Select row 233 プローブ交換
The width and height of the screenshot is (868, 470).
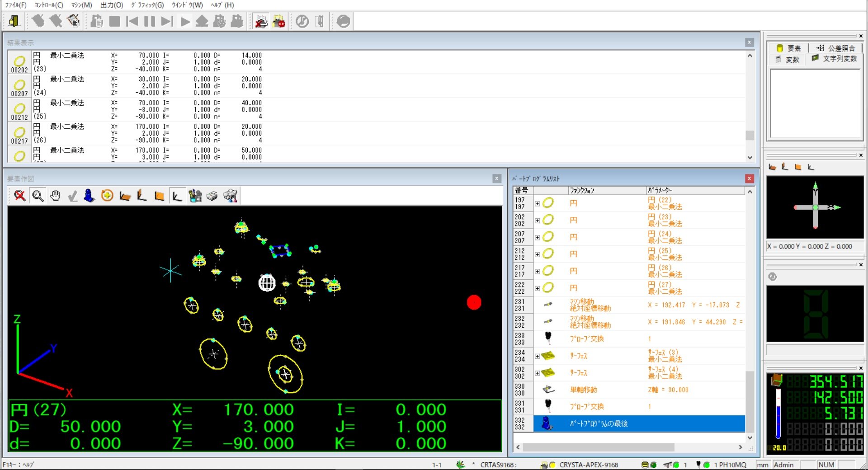pos(629,339)
